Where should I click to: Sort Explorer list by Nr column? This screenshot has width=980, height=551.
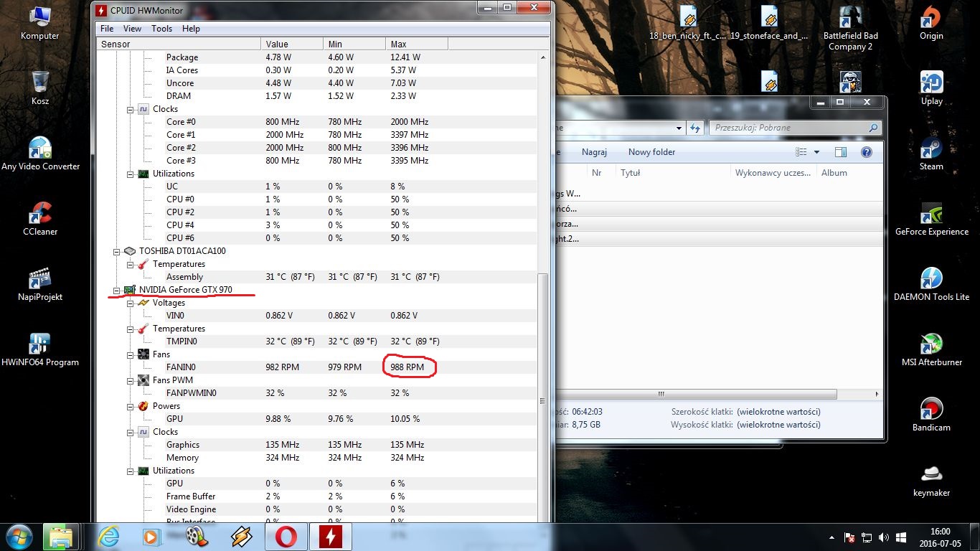pos(600,173)
